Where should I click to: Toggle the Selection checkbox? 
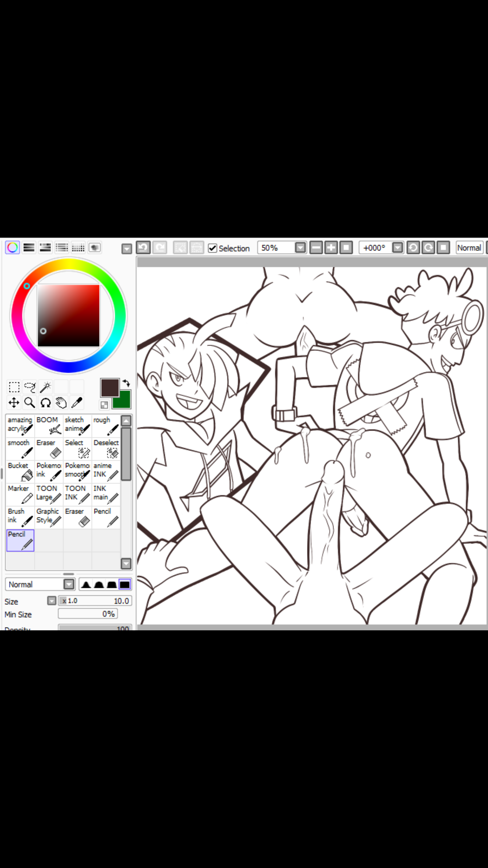point(212,248)
